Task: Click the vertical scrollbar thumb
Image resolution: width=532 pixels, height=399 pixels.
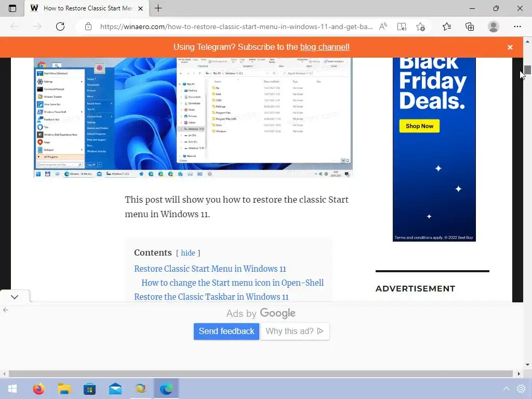Action: [527, 70]
